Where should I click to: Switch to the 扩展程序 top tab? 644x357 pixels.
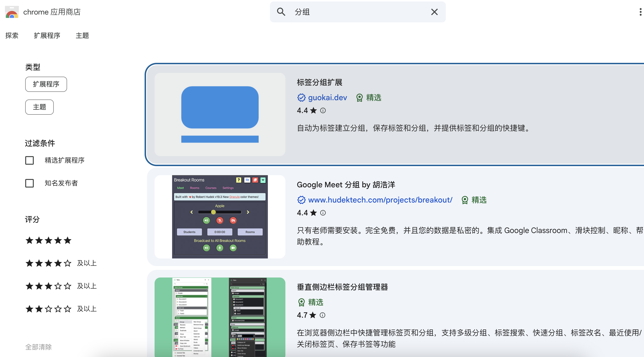(x=47, y=35)
